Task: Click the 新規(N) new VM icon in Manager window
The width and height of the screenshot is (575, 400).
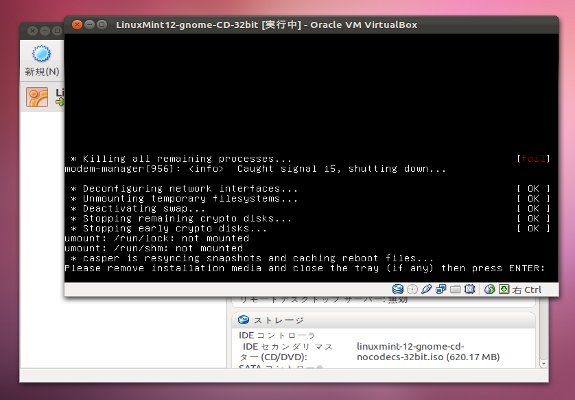Action: click(x=41, y=54)
